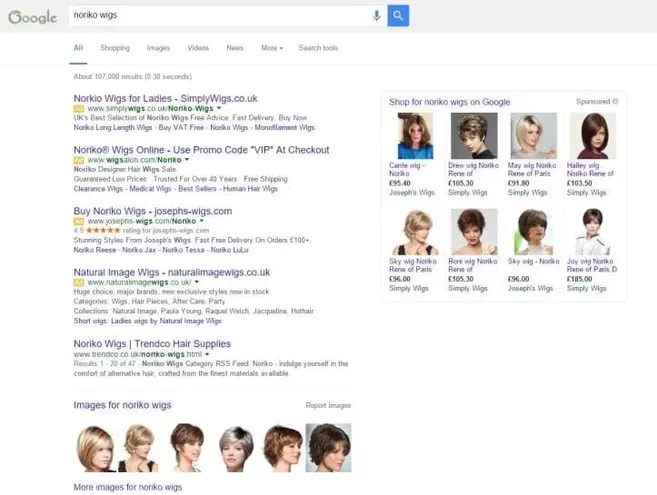Image resolution: width=657 pixels, height=495 pixels.
Task: Switch to the Shopping tab
Action: [x=115, y=48]
